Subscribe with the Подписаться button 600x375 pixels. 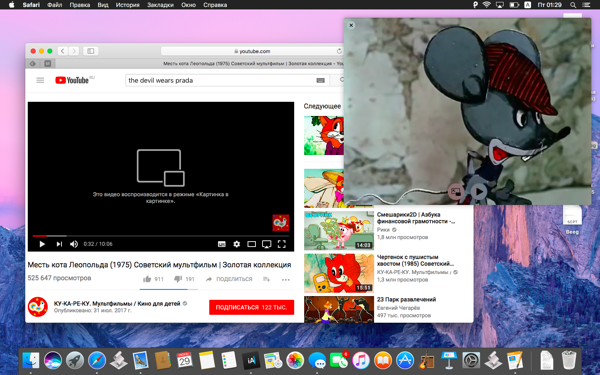click(x=251, y=307)
